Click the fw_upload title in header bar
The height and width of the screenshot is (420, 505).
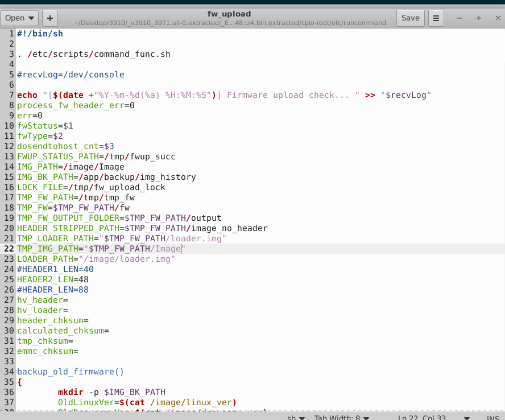[x=229, y=14]
